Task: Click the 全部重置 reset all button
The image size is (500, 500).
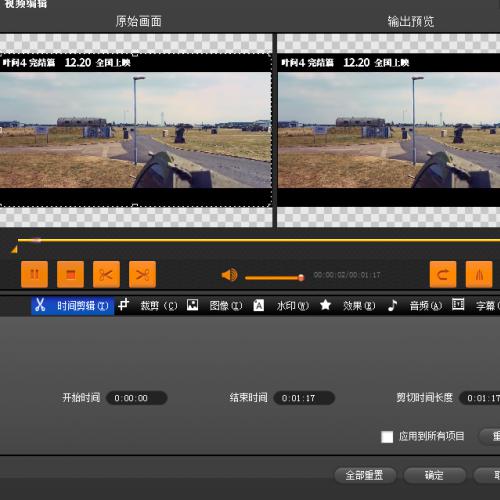Action: pyautogui.click(x=365, y=475)
